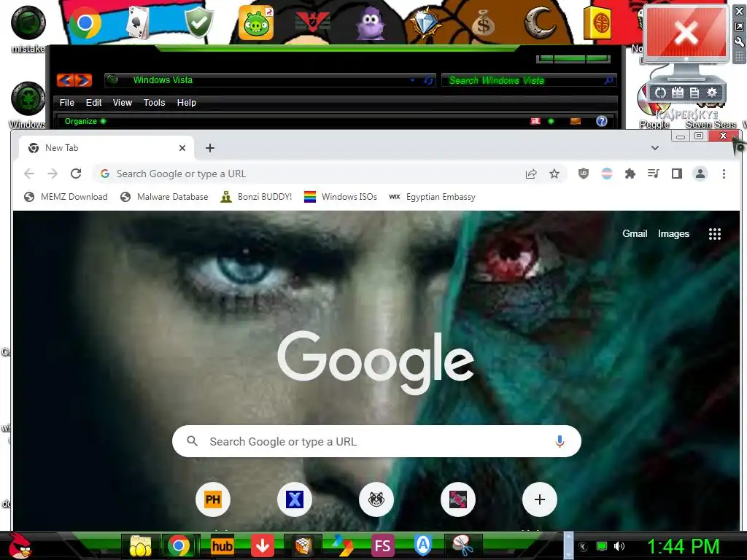Go forward in Chrome
The height and width of the screenshot is (560, 747).
pyautogui.click(x=53, y=174)
